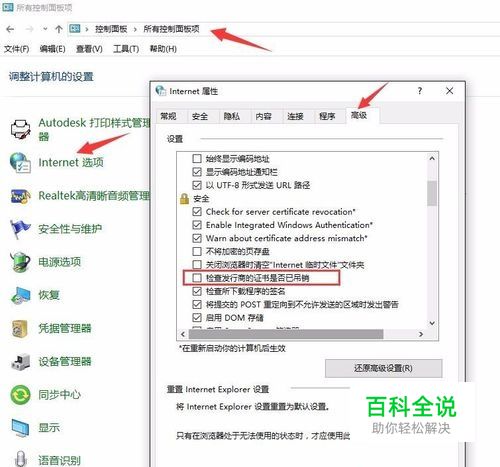
Task: Open the recent locations dropdown arrow
Action: [45, 29]
